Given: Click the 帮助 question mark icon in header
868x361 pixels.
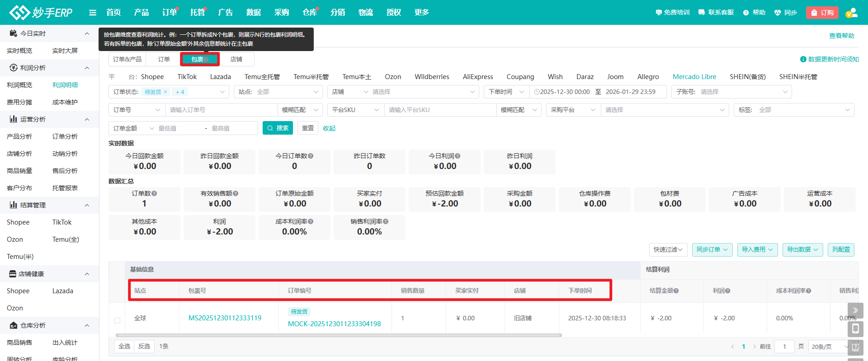Looking at the screenshot, I should (x=746, y=13).
